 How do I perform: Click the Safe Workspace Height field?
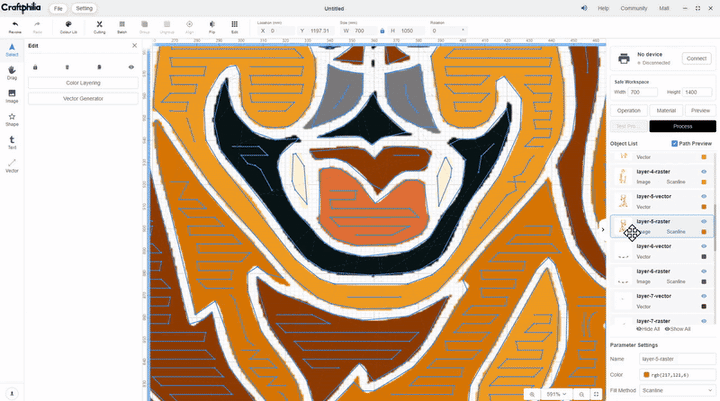click(x=697, y=92)
